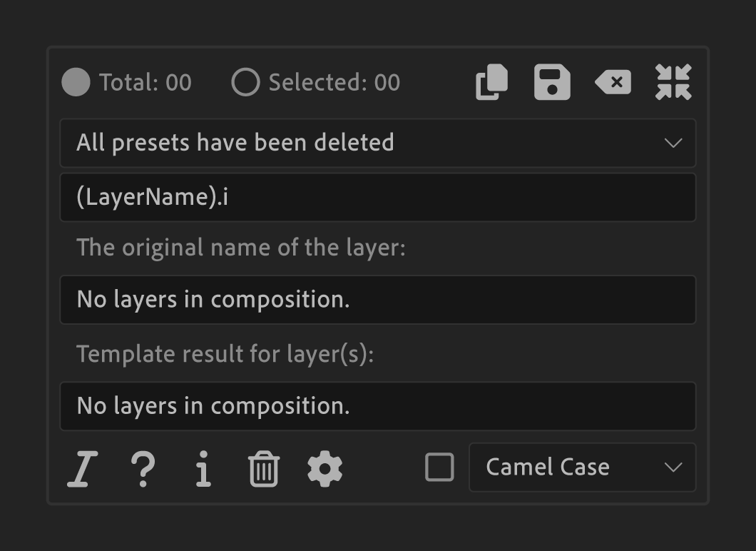This screenshot has height=551, width=756.
Task: Click the info i icon
Action: point(203,470)
